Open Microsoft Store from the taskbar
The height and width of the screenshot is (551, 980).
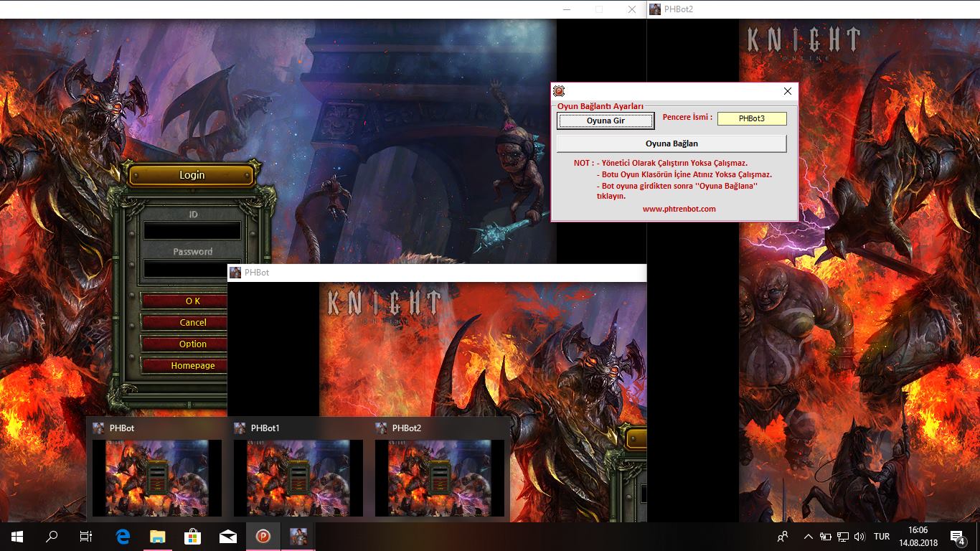coord(192,536)
